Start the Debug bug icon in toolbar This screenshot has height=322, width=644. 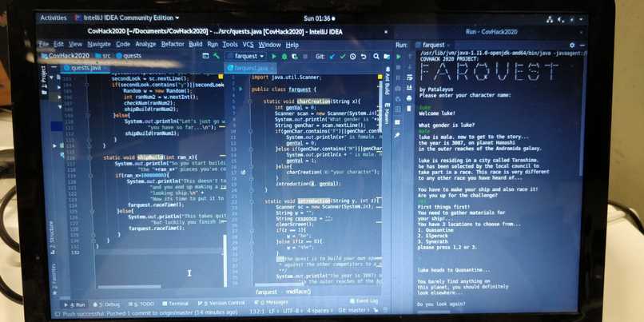pos(284,56)
